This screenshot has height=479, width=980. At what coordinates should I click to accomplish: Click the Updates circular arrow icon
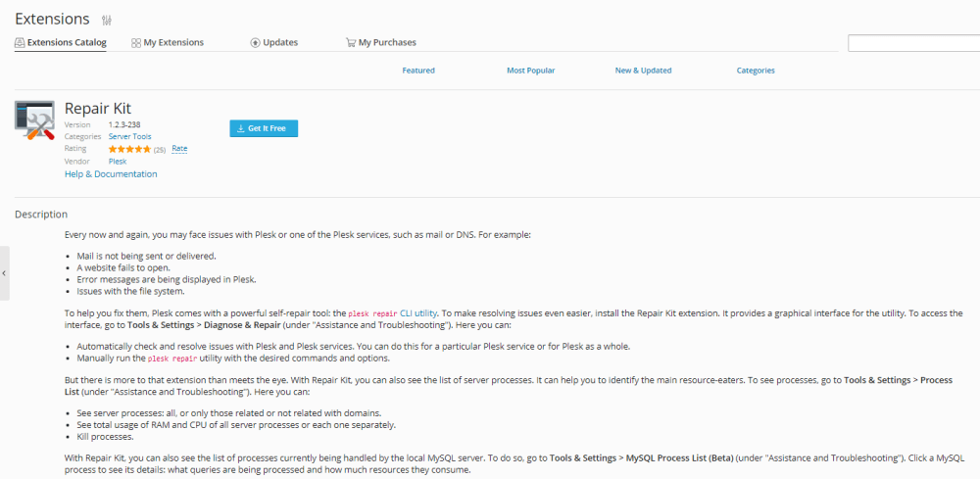tap(256, 43)
